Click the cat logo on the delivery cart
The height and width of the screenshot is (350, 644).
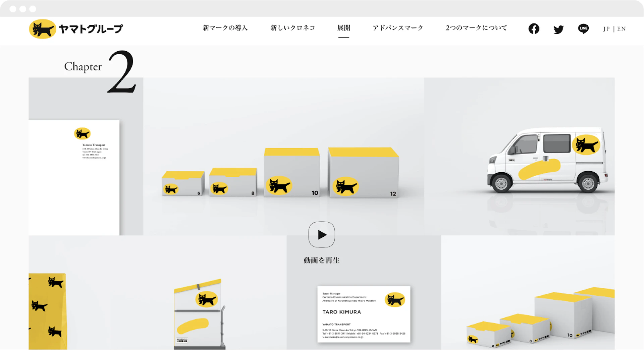coord(207,299)
